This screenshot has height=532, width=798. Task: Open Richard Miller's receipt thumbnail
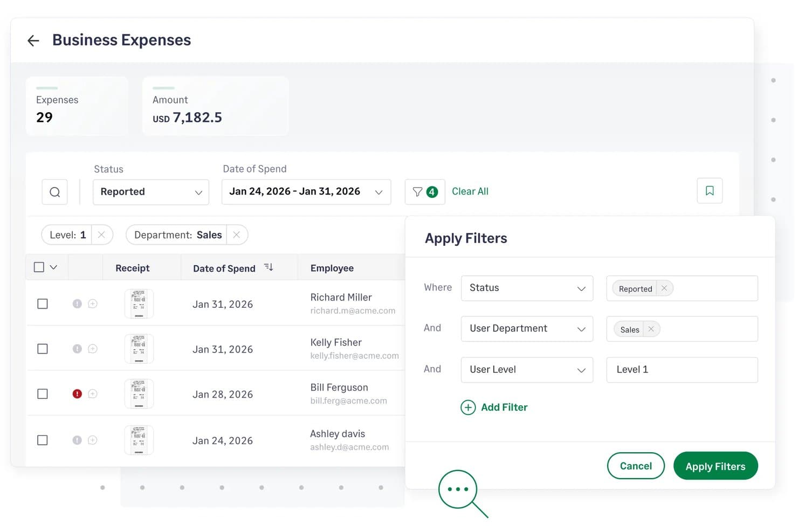point(139,304)
